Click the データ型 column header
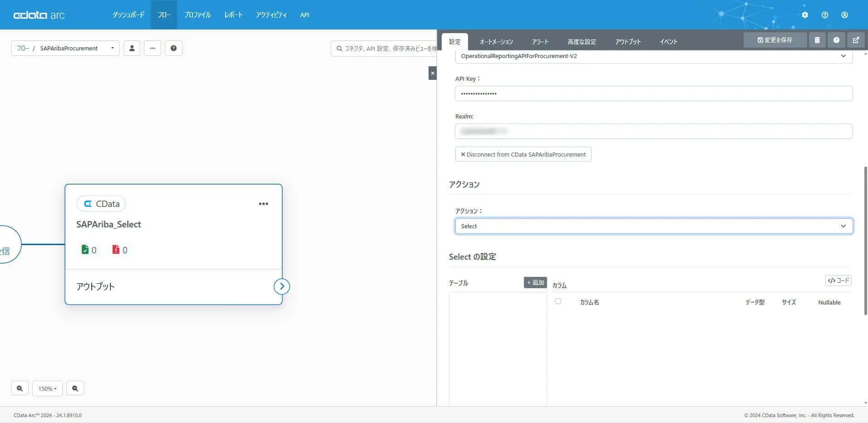868x423 pixels. (x=755, y=302)
